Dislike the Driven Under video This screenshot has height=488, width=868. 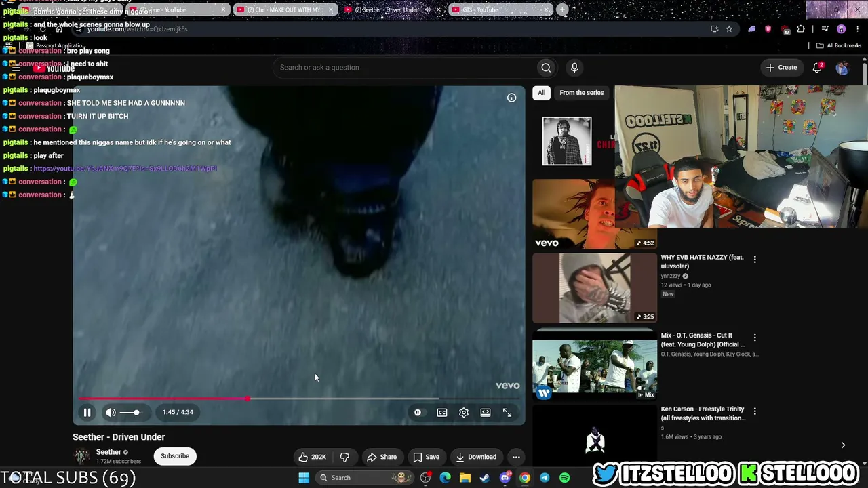[344, 457]
